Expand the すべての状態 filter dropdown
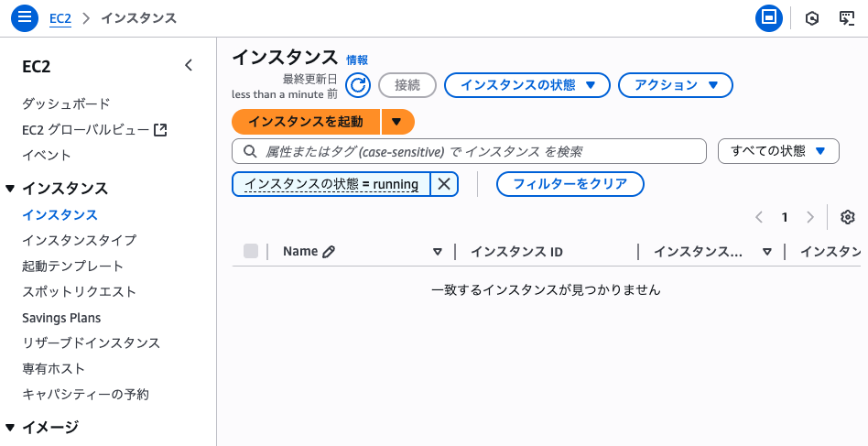 coord(778,151)
